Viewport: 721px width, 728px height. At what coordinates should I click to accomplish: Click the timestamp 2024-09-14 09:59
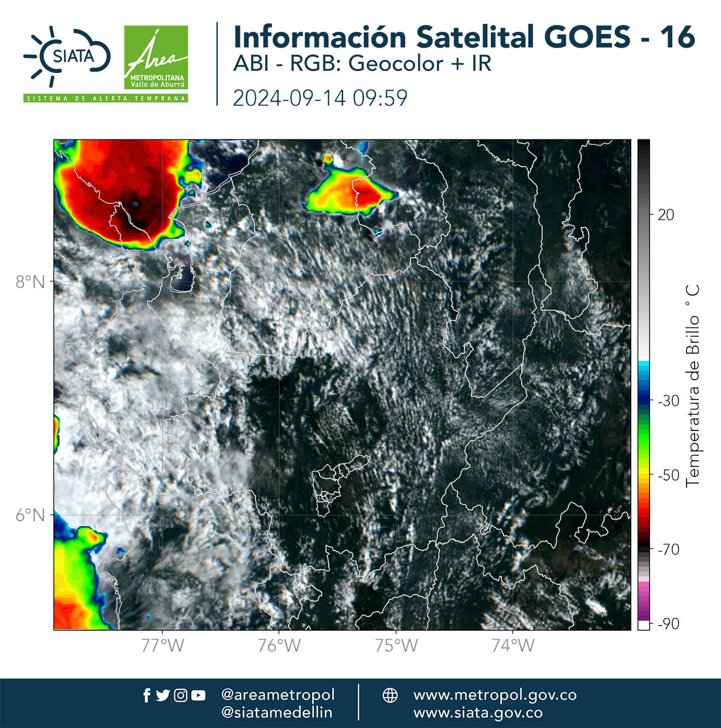click(320, 98)
